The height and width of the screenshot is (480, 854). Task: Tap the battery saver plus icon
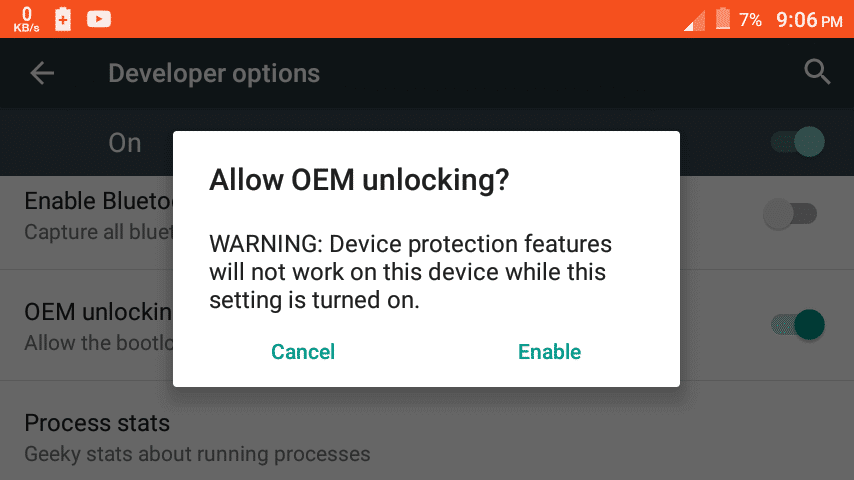click(x=63, y=19)
